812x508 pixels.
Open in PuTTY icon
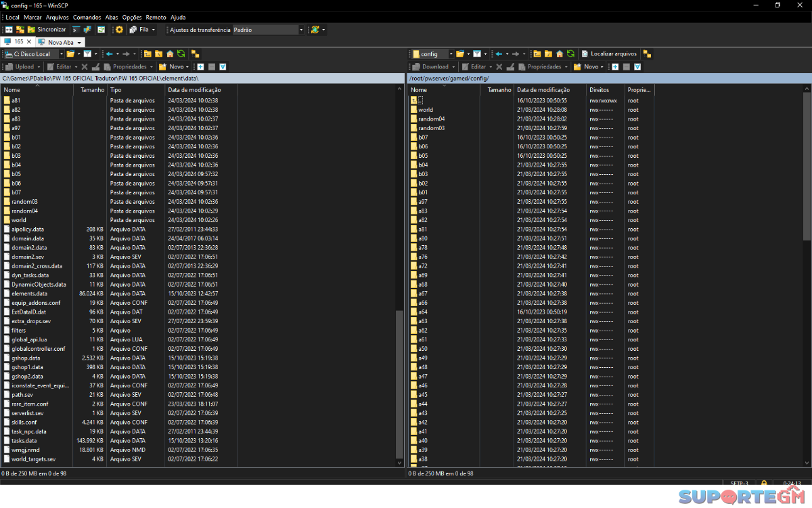pos(87,30)
